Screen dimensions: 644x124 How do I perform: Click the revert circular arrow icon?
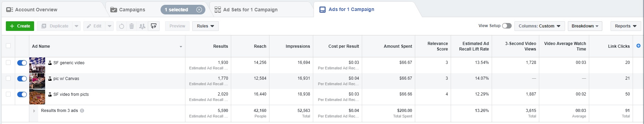(121, 26)
